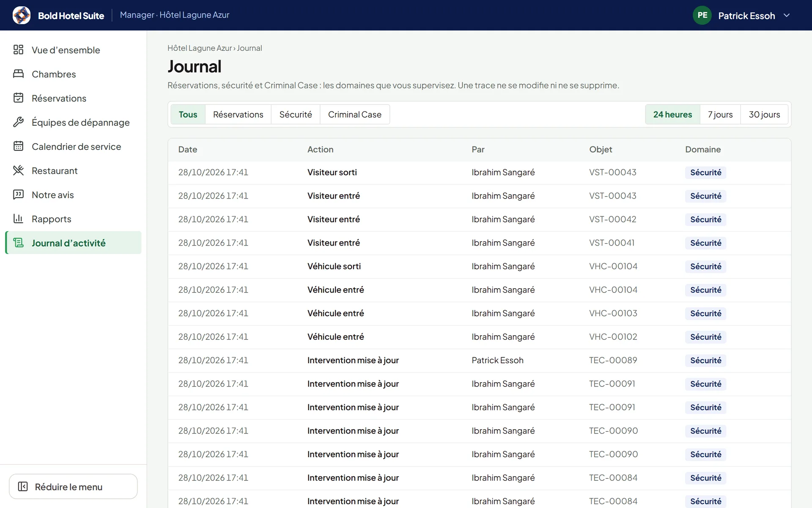Switch to the Criminal Case filter tab

coord(355,114)
